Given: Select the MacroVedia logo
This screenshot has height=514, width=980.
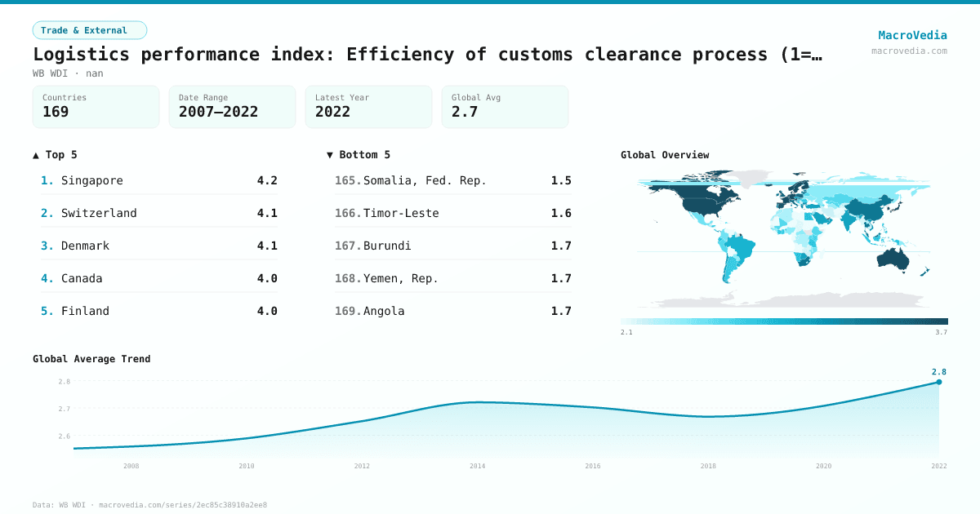Looking at the screenshot, I should (x=912, y=34).
